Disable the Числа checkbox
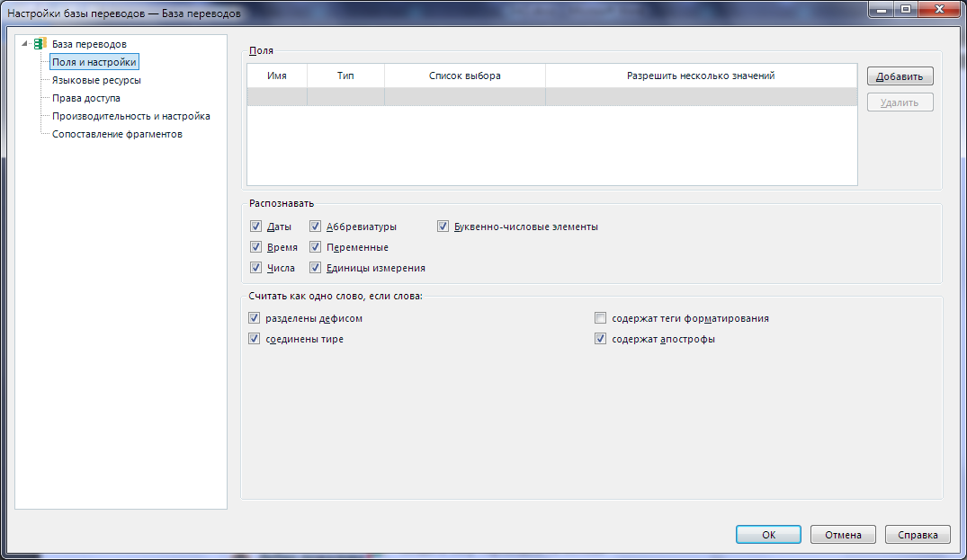Screen dimensions: 967x560 [x=256, y=268]
